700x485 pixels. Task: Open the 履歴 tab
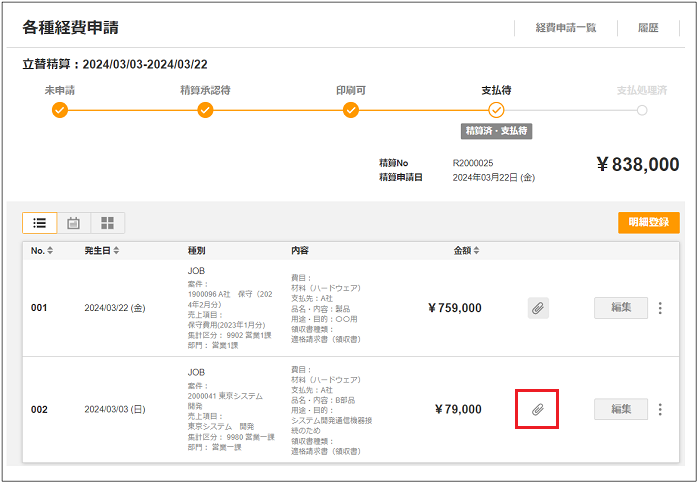tap(648, 28)
